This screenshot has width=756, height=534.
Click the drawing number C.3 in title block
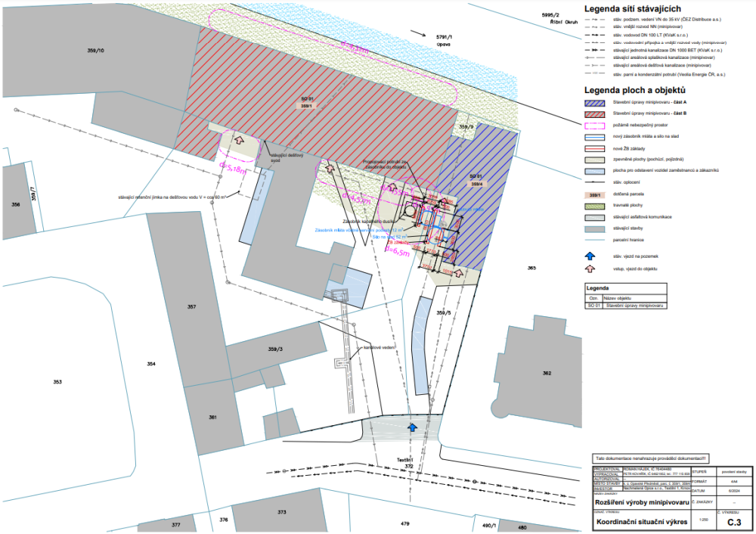pyautogui.click(x=733, y=522)
